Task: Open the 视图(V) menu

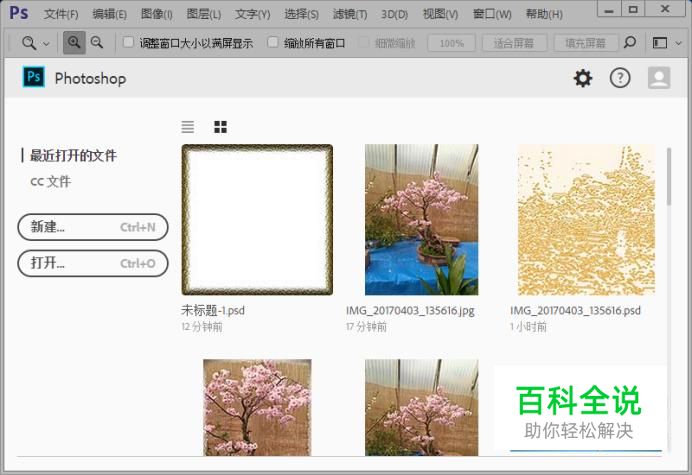Action: coord(440,14)
